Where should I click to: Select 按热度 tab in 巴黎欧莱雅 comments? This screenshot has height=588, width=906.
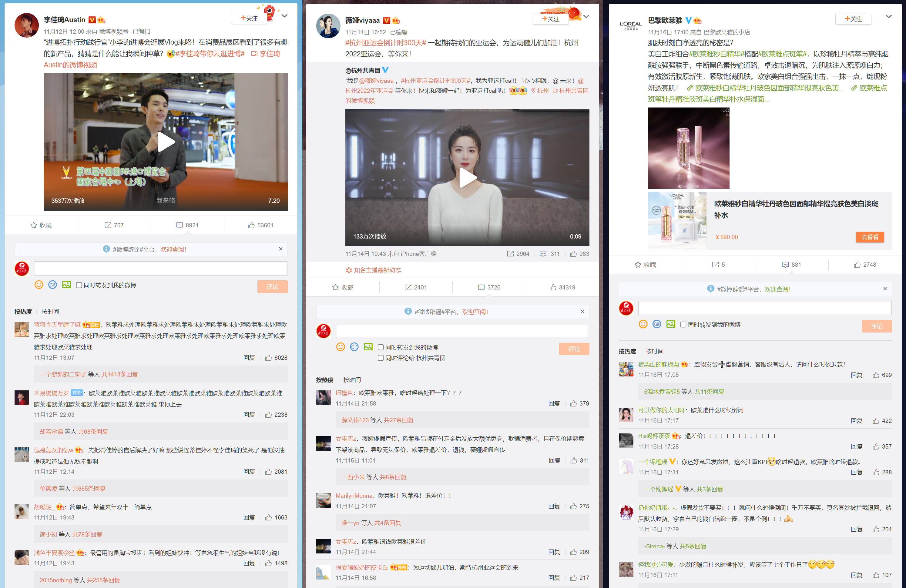pyautogui.click(x=627, y=351)
